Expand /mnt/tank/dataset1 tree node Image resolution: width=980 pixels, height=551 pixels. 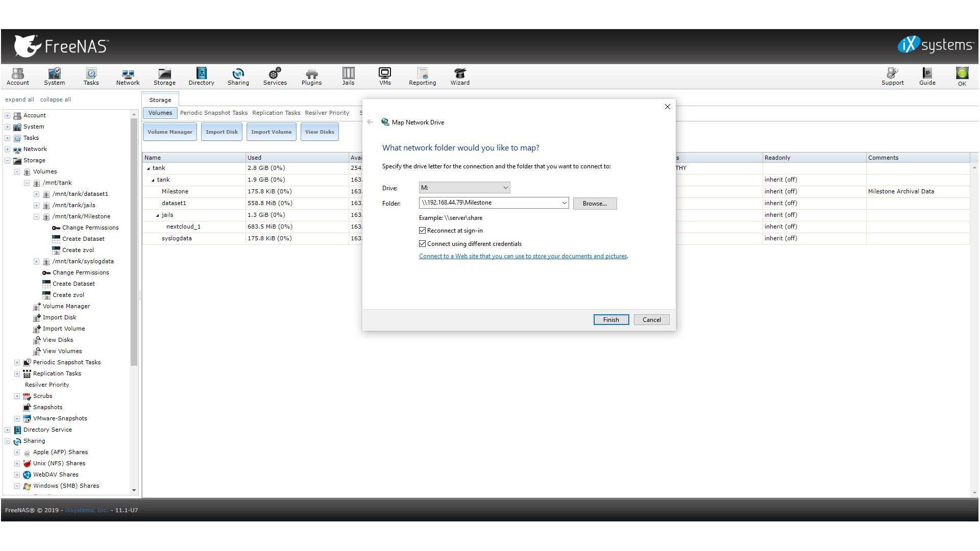tap(36, 194)
